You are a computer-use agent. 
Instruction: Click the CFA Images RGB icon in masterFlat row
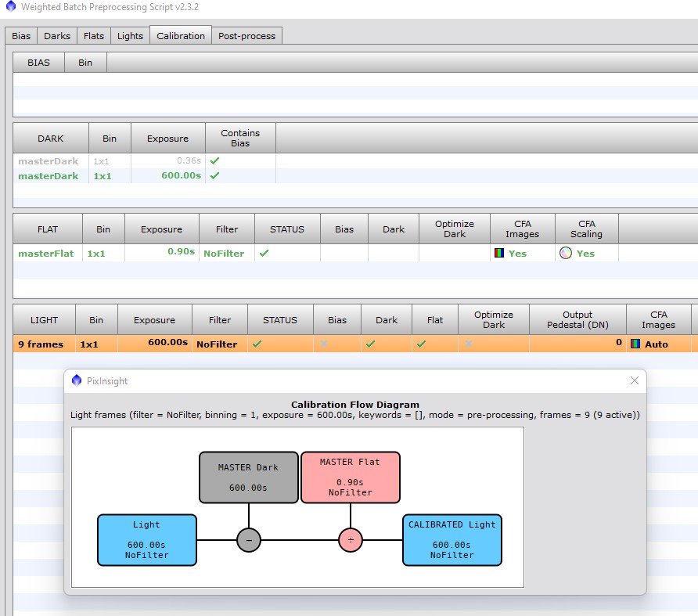[x=499, y=253]
